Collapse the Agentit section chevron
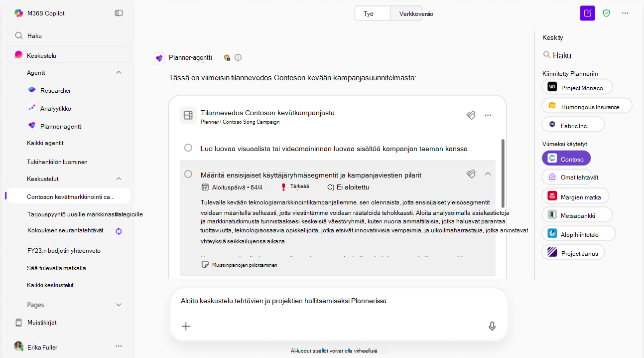Screen dimensions: 644x358 click(x=119, y=72)
